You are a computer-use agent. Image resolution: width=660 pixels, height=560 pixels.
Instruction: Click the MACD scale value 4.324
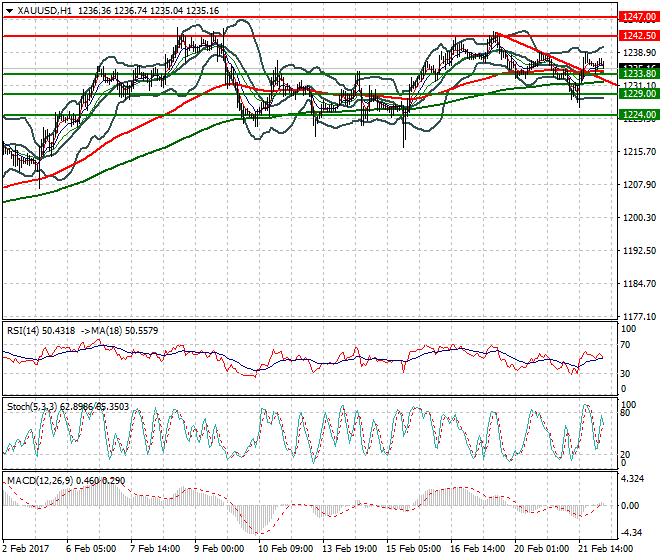[x=632, y=479]
